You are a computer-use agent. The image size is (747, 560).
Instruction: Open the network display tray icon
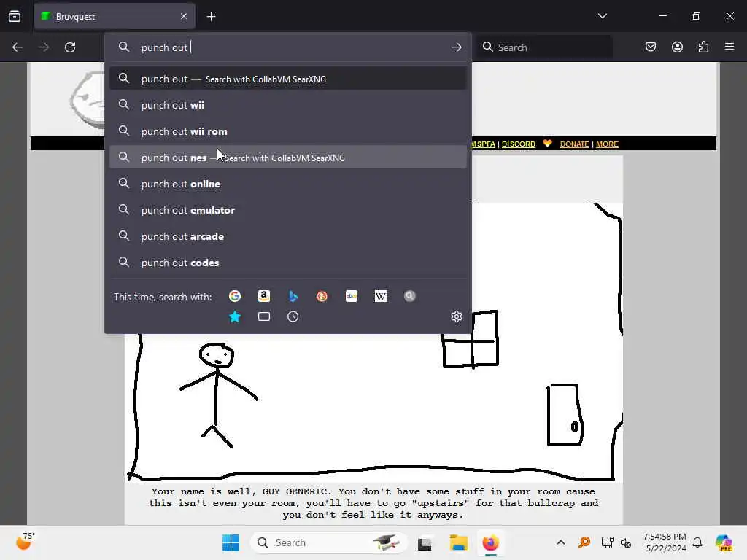607,542
